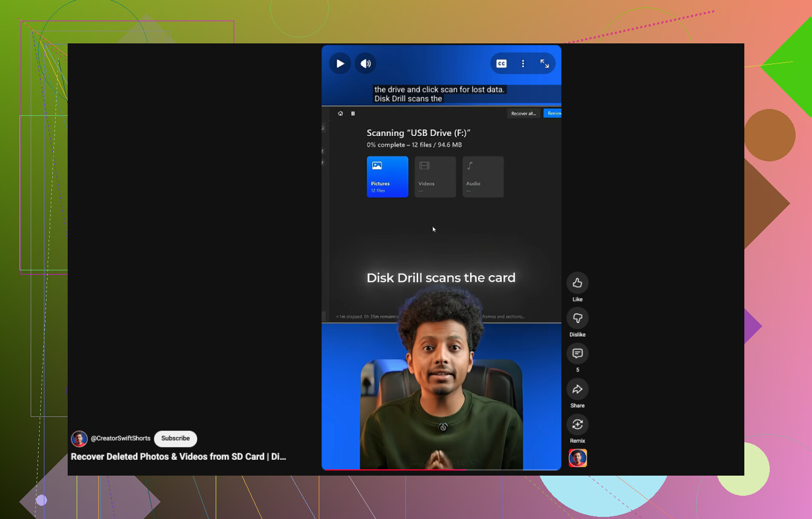The width and height of the screenshot is (812, 519).
Task: Click the subtitle line 'the drive and click scan for lost data.'
Action: coord(439,89)
